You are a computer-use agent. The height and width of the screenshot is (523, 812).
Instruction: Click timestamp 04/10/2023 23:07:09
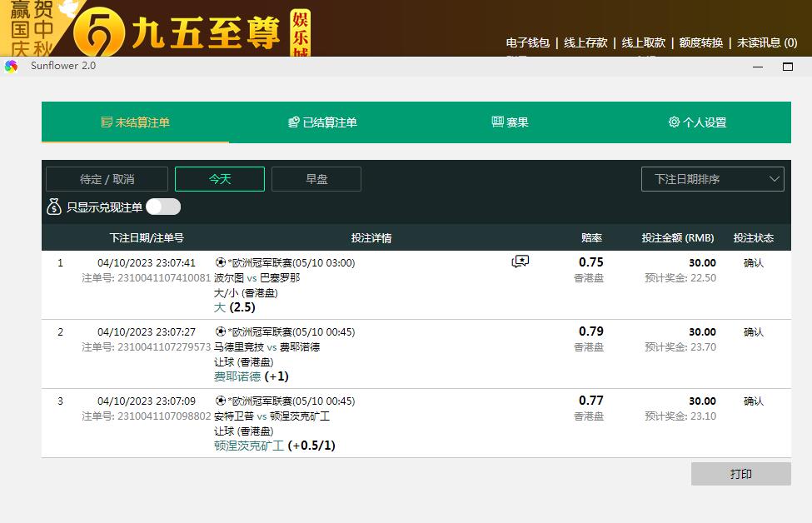click(147, 401)
